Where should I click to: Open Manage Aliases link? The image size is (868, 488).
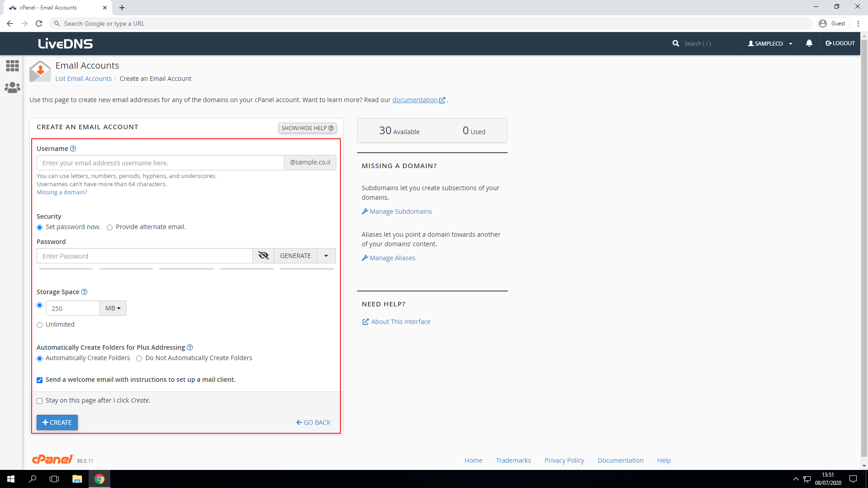388,258
